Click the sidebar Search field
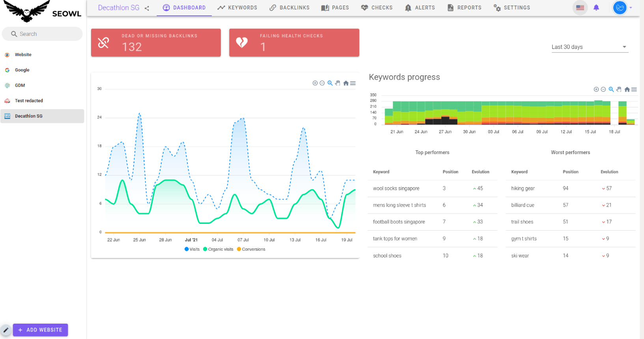644x339 pixels. (x=42, y=34)
